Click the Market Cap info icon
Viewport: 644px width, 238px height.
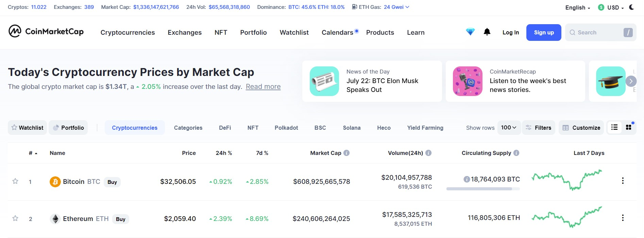[346, 153]
